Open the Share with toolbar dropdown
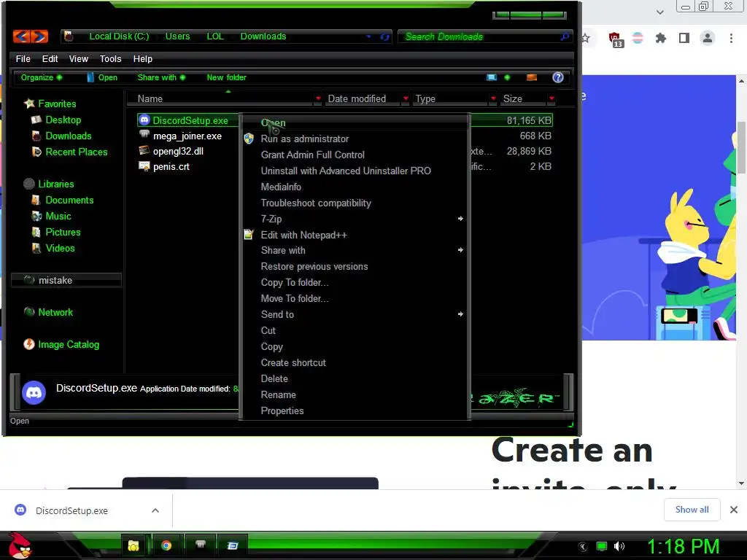The height and width of the screenshot is (560, 747). 161,77
